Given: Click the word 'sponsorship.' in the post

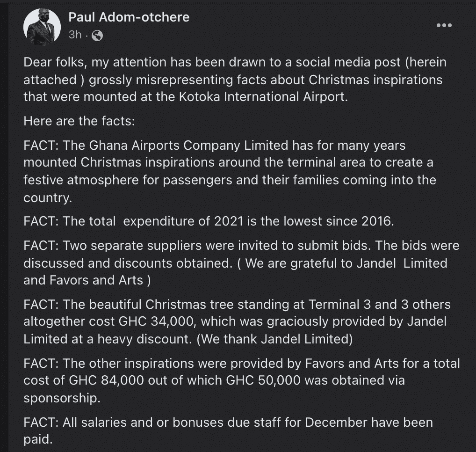Looking at the screenshot, I should [x=62, y=398].
